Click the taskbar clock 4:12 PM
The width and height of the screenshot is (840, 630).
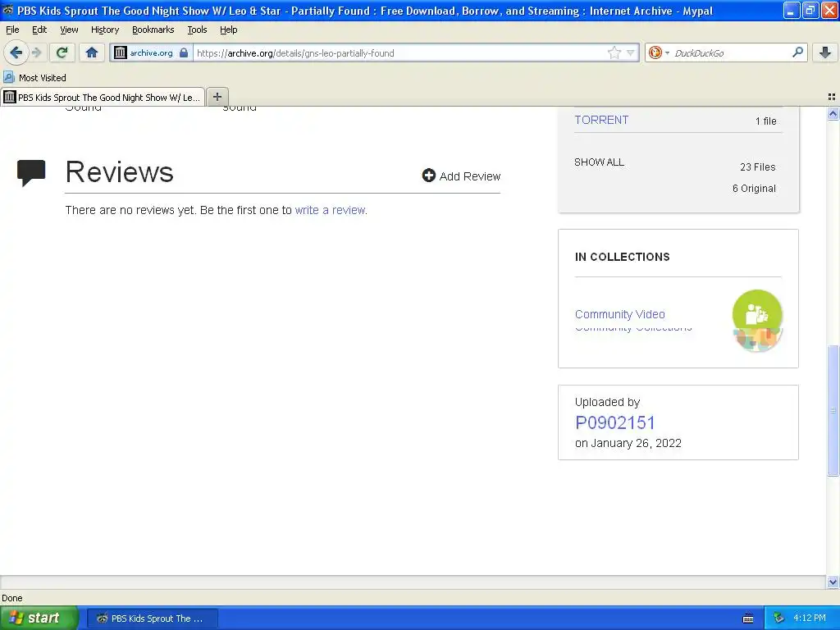(810, 618)
